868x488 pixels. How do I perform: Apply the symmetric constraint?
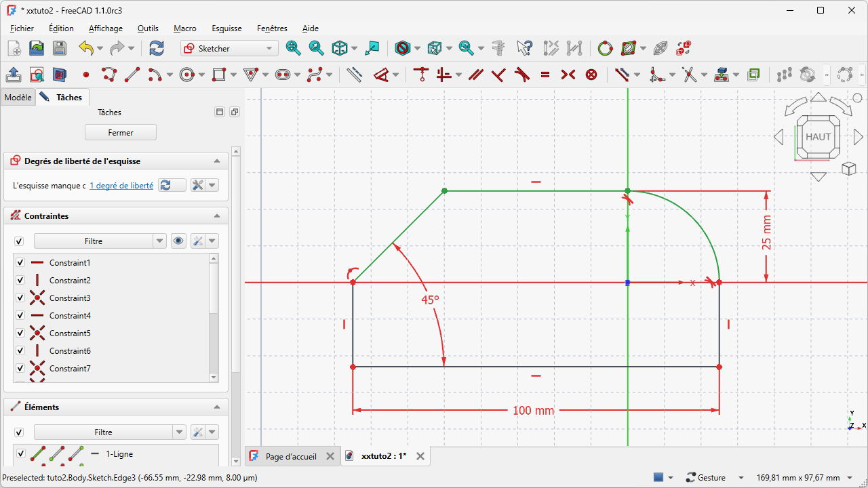coord(568,75)
